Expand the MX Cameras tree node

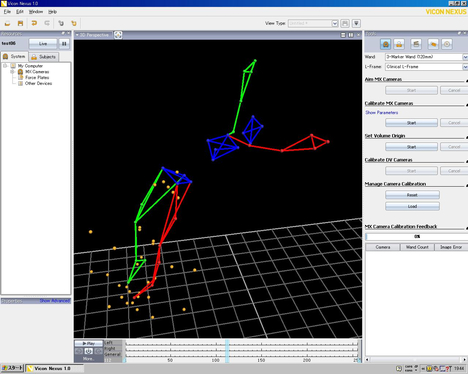pos(12,72)
